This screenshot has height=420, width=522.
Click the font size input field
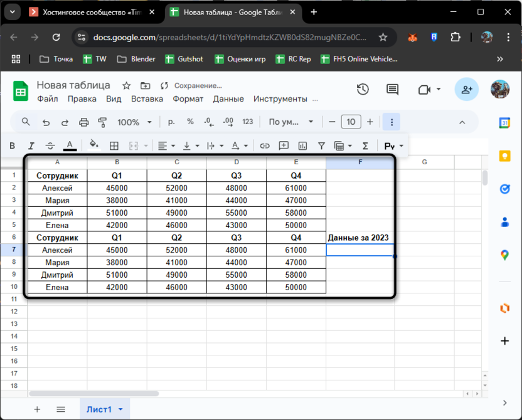(x=351, y=122)
